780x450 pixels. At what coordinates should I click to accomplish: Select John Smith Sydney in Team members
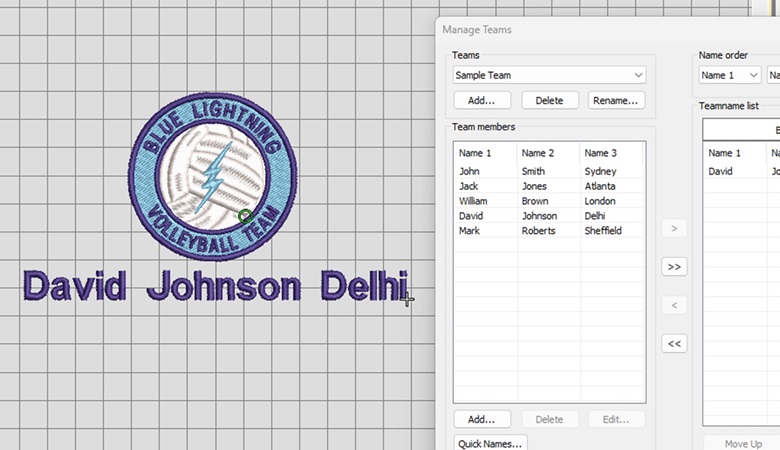click(x=548, y=171)
